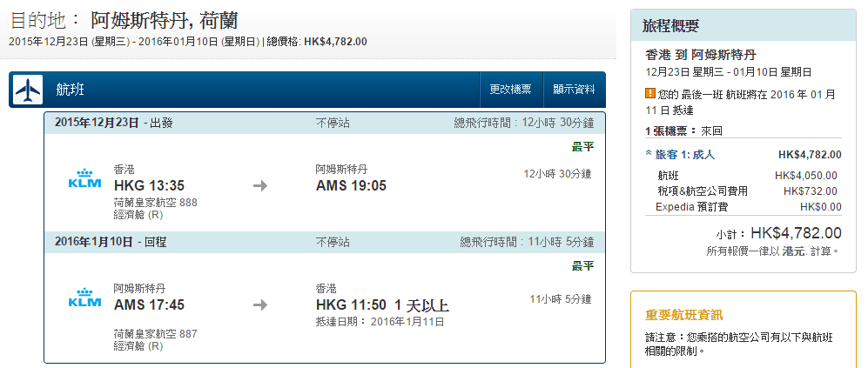Select the 2015年12月23日 - 出發 header row
Screen dimensions: 868x368
click(113, 123)
